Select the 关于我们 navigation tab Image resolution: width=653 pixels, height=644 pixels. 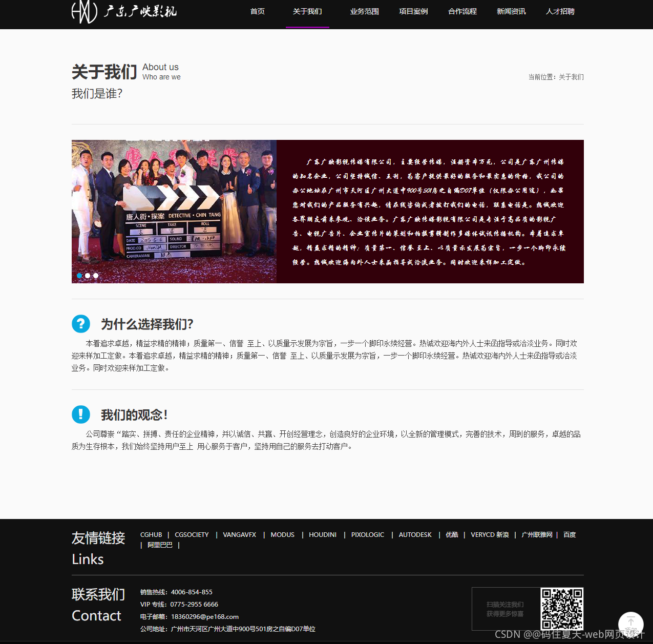point(307,11)
